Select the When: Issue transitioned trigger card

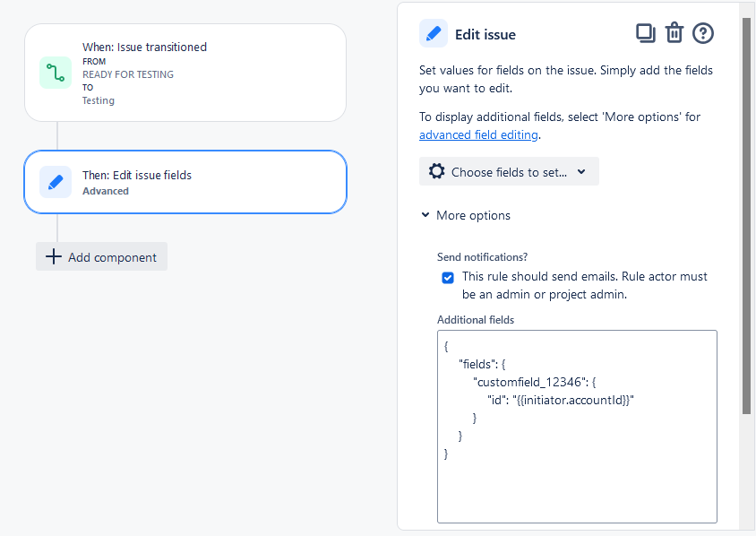[x=185, y=73]
